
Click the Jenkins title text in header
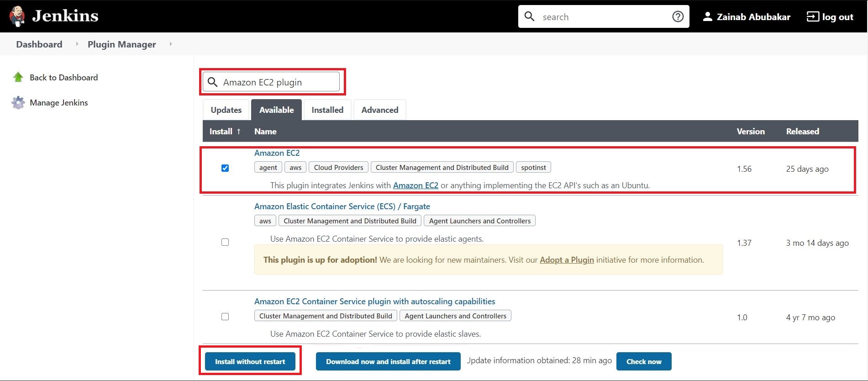pyautogui.click(x=65, y=16)
